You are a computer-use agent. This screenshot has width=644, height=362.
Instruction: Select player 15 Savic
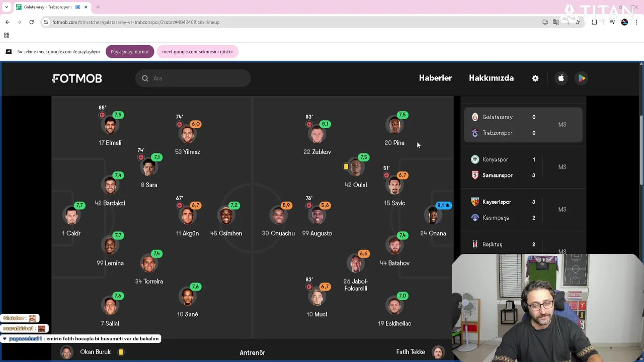pos(394,190)
